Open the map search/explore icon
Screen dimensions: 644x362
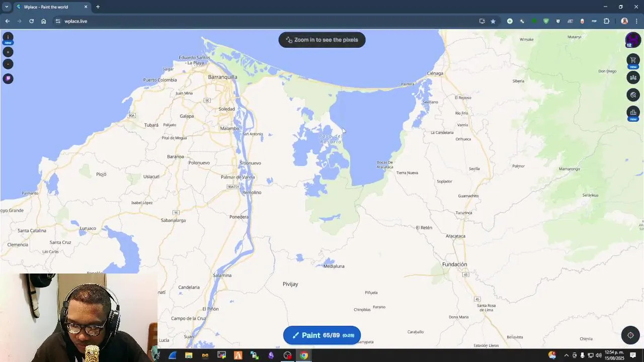pos(633,95)
